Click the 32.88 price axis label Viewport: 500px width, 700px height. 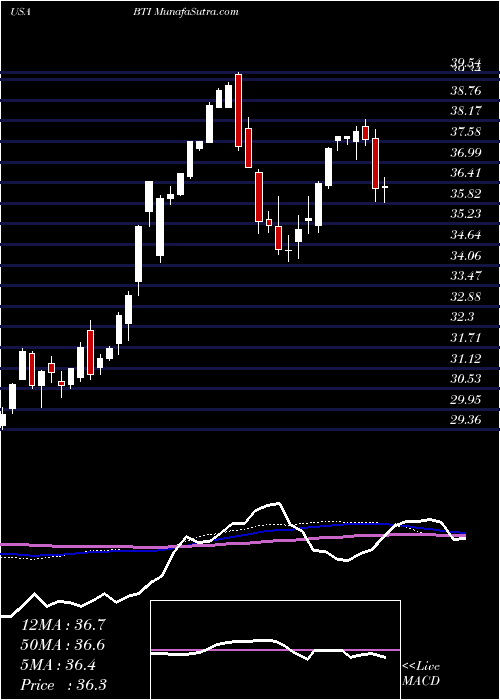tap(466, 297)
